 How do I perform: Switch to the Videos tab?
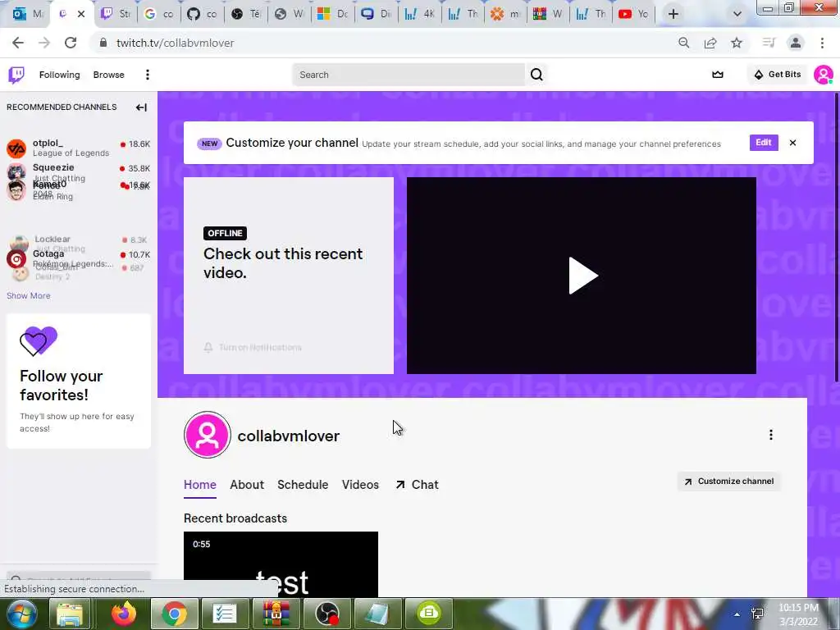click(361, 485)
